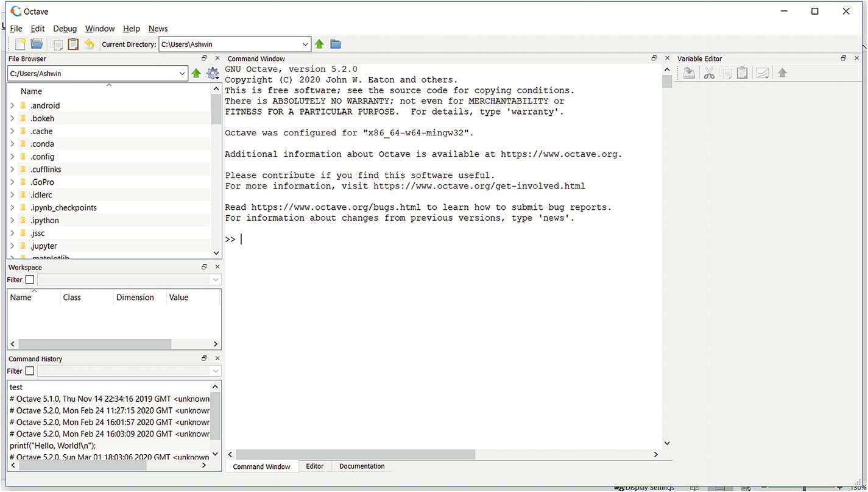Undock the Workspace panel
Viewport: 868px width, 492px height.
(204, 267)
